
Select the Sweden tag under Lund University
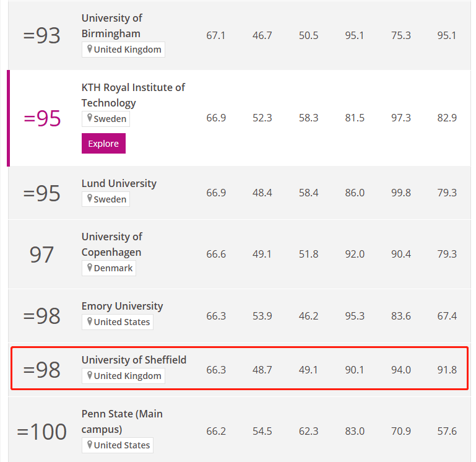click(106, 199)
